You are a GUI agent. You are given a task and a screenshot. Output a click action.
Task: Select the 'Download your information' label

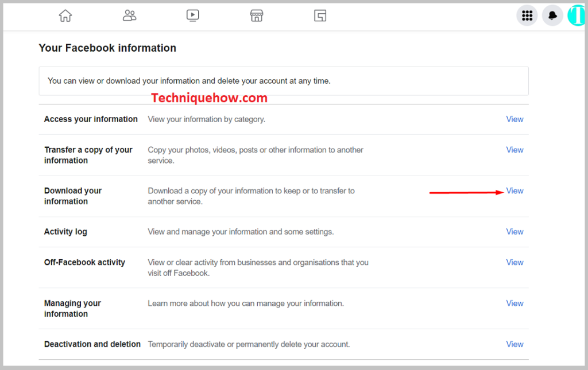[x=73, y=196]
